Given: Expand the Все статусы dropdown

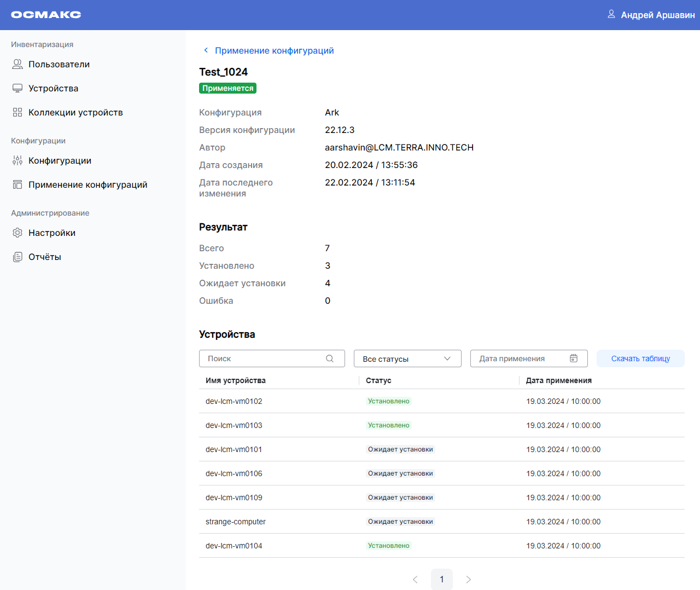Looking at the screenshot, I should (x=407, y=358).
